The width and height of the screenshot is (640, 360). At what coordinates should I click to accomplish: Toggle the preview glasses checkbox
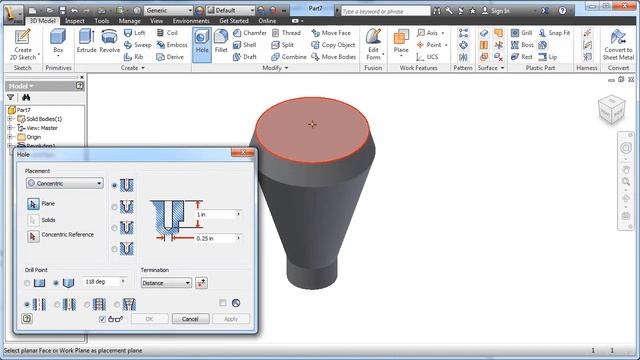tap(102, 319)
